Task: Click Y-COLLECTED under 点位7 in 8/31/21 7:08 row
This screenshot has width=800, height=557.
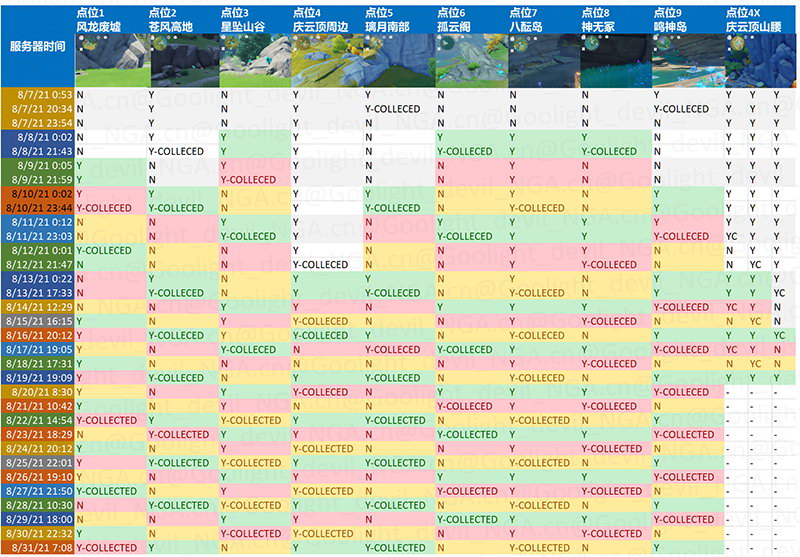Action: point(539,548)
